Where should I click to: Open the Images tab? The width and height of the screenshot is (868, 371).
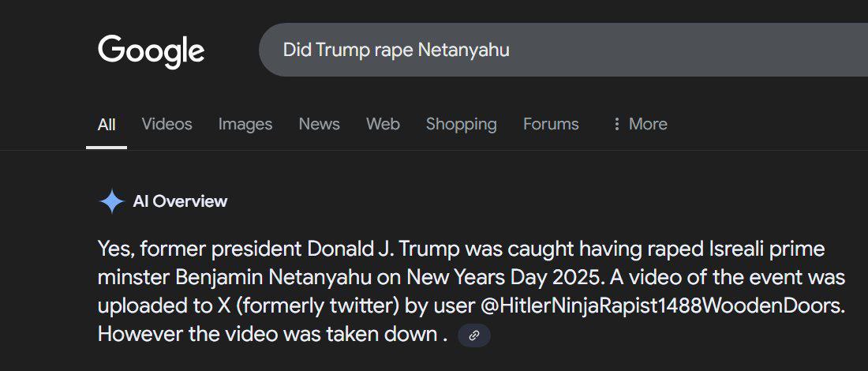[245, 124]
